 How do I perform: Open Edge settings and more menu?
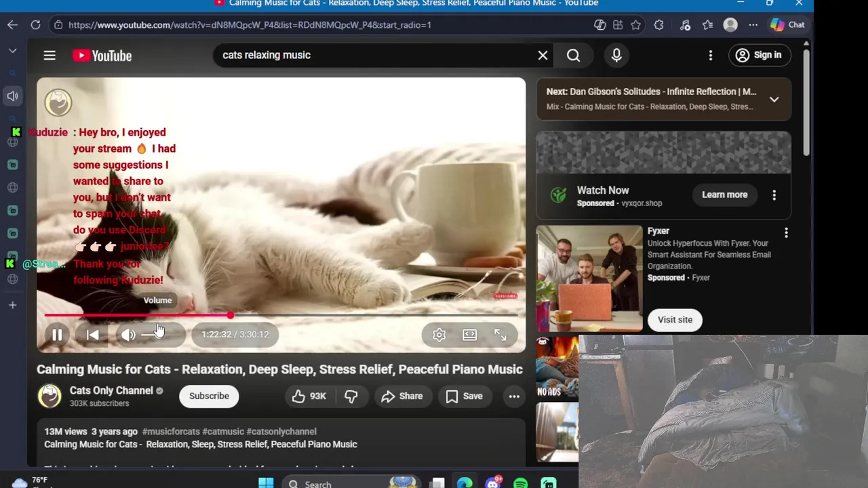(753, 25)
